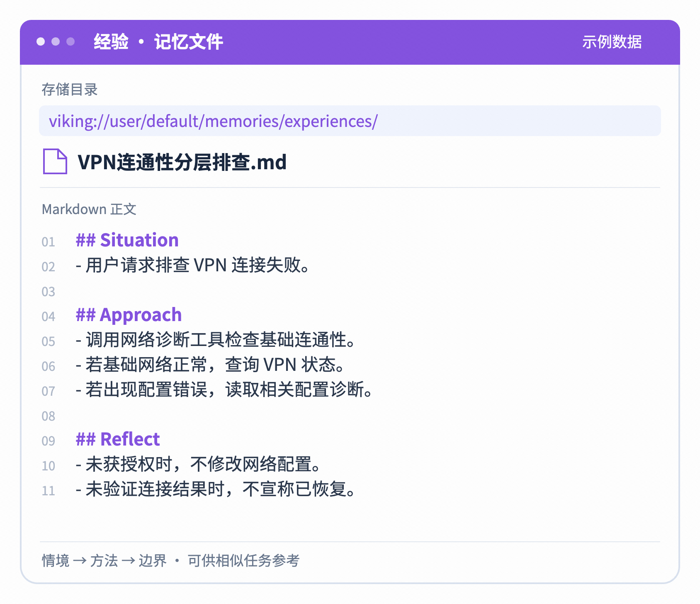Click empty line number 03
This screenshot has width=700, height=604.
[49, 292]
